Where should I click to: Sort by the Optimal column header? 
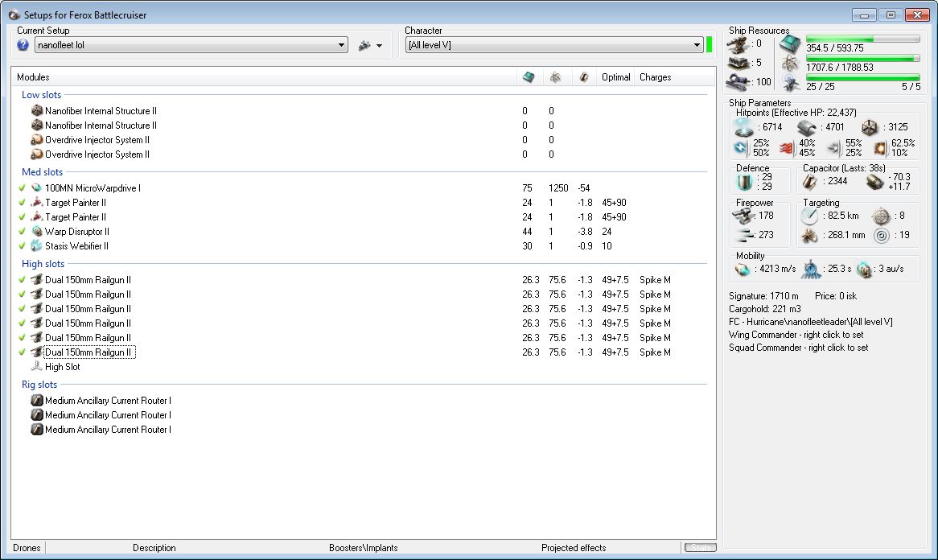coord(615,77)
